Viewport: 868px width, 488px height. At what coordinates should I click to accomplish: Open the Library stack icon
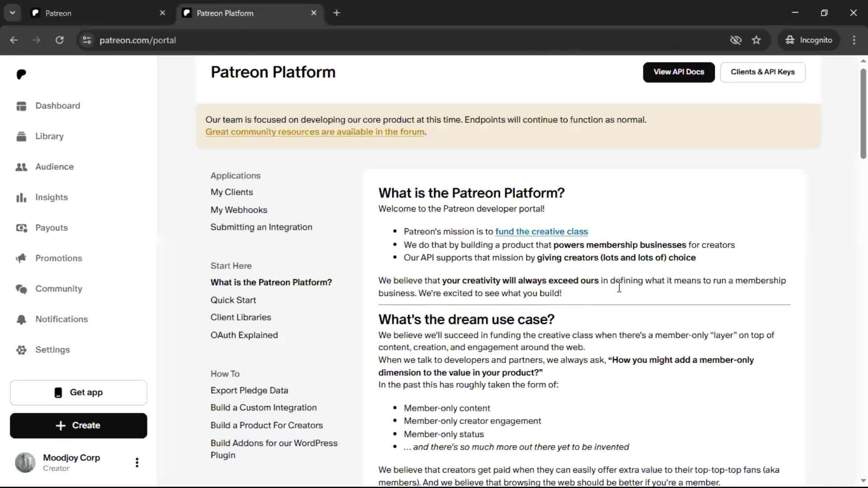point(21,136)
